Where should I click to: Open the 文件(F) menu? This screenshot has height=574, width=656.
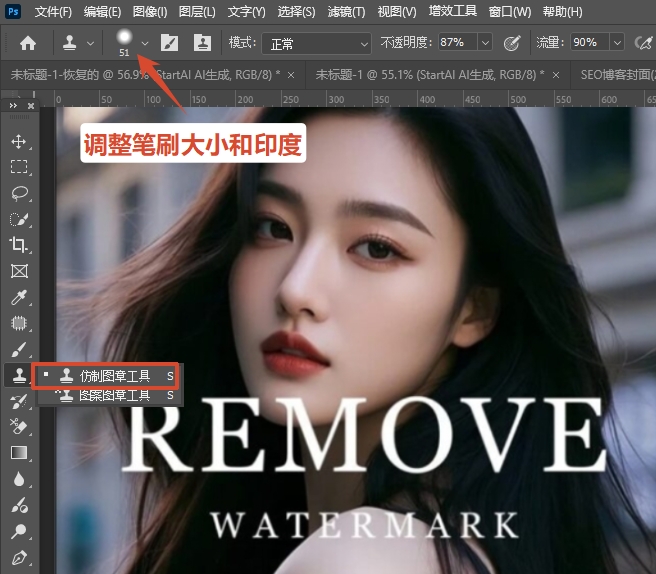pyautogui.click(x=53, y=11)
